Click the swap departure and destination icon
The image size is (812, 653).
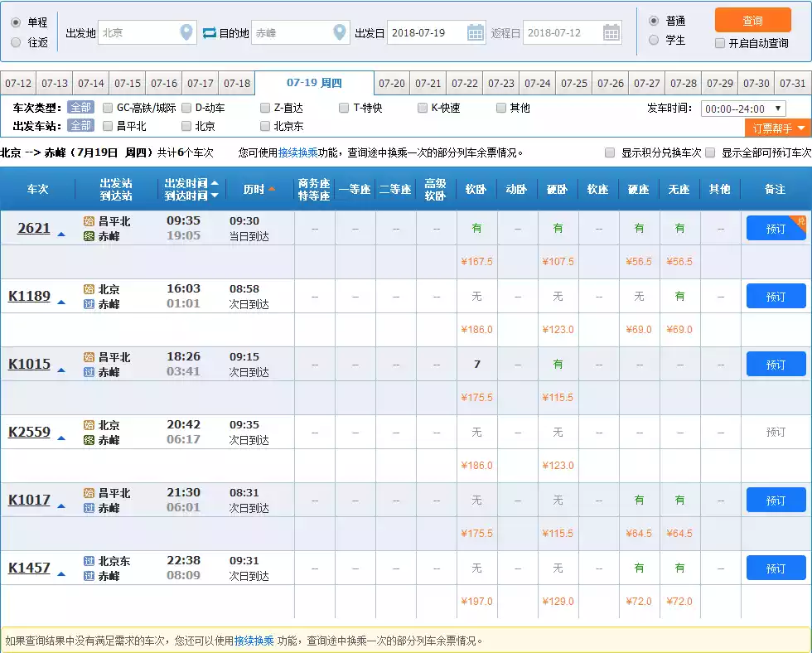pyautogui.click(x=209, y=33)
